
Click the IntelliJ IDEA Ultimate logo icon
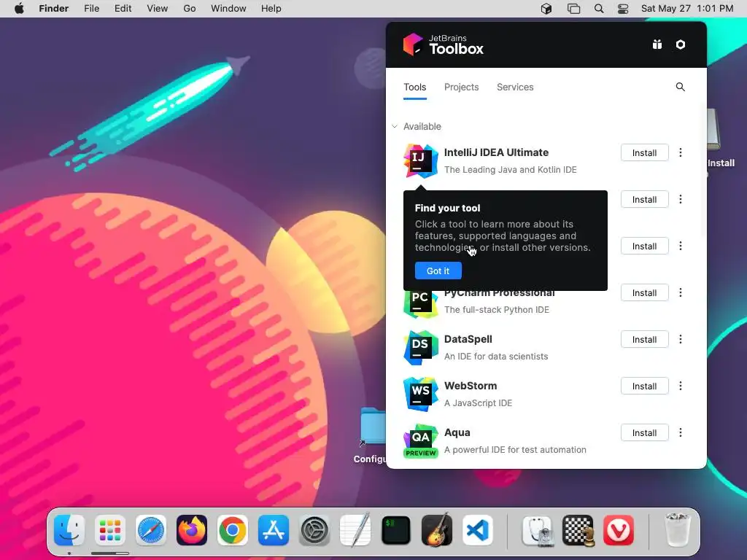coord(420,161)
